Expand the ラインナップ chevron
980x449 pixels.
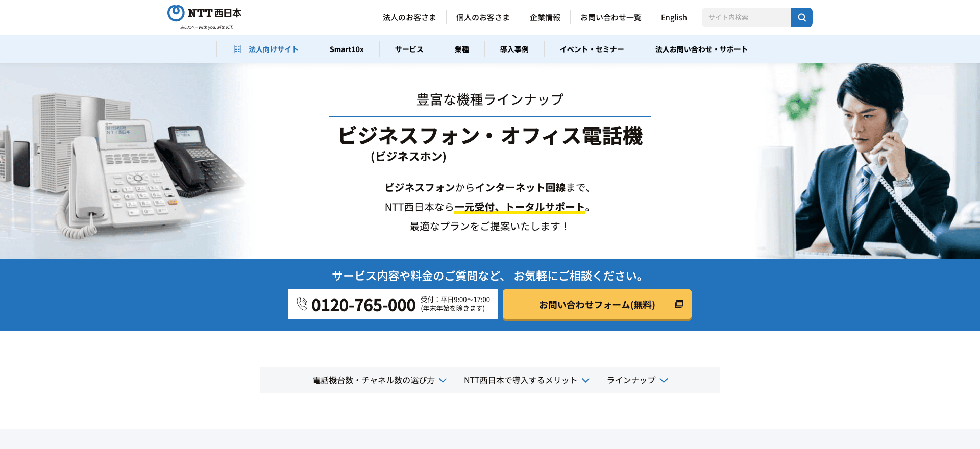point(664,380)
